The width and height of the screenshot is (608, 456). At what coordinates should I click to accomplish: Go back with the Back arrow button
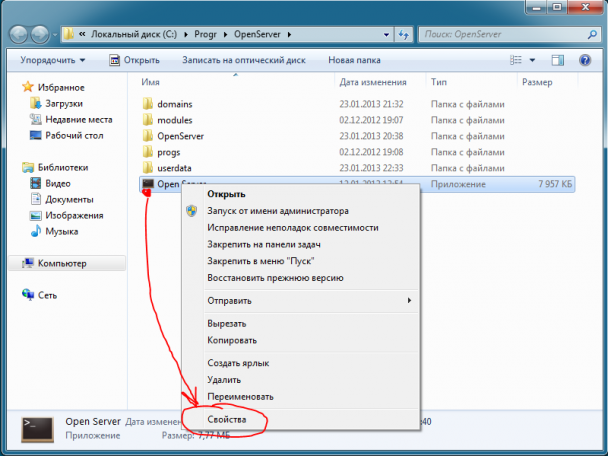pyautogui.click(x=18, y=35)
